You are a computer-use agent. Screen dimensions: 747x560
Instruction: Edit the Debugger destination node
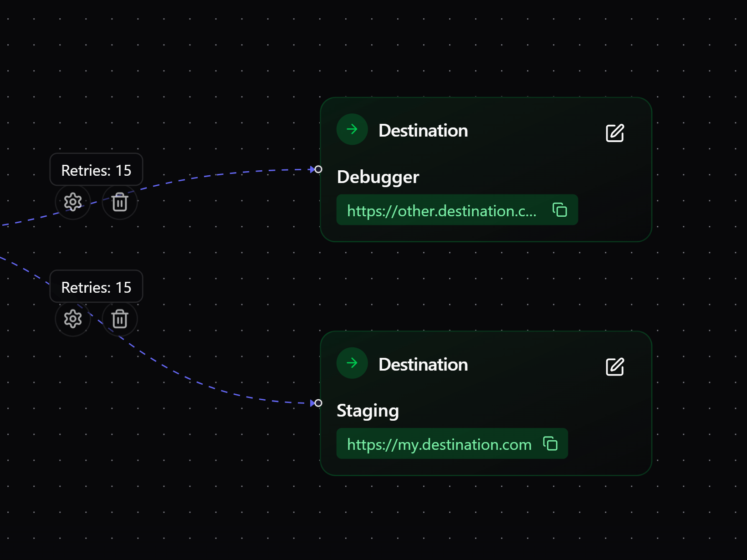[614, 132]
